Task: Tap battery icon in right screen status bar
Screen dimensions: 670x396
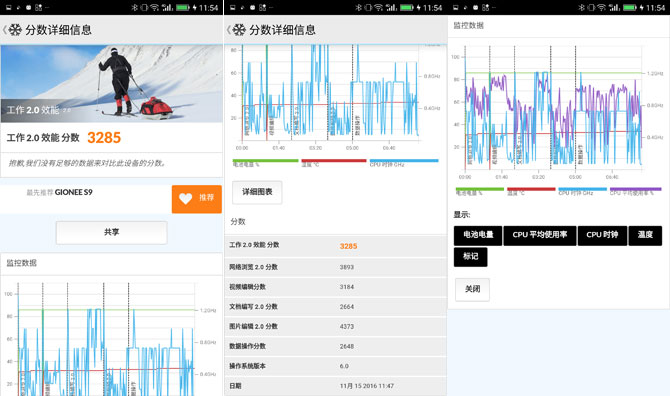Action: point(630,7)
